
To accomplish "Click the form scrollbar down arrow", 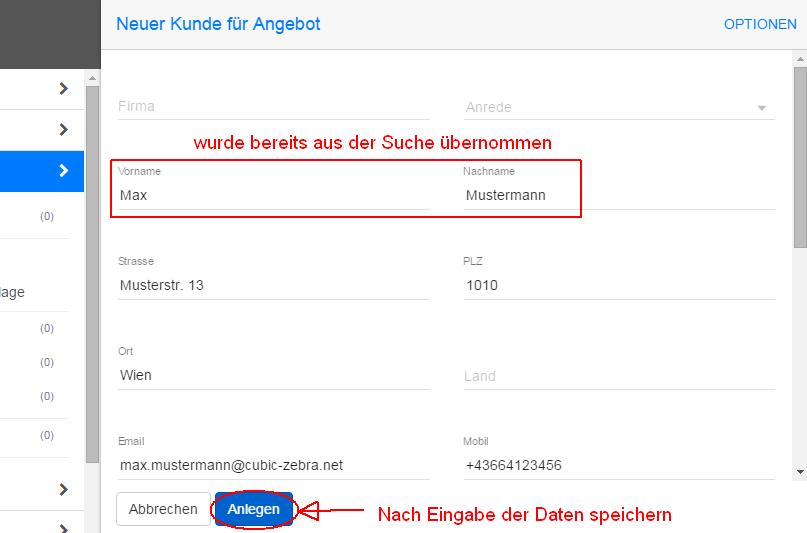I will tap(799, 471).
